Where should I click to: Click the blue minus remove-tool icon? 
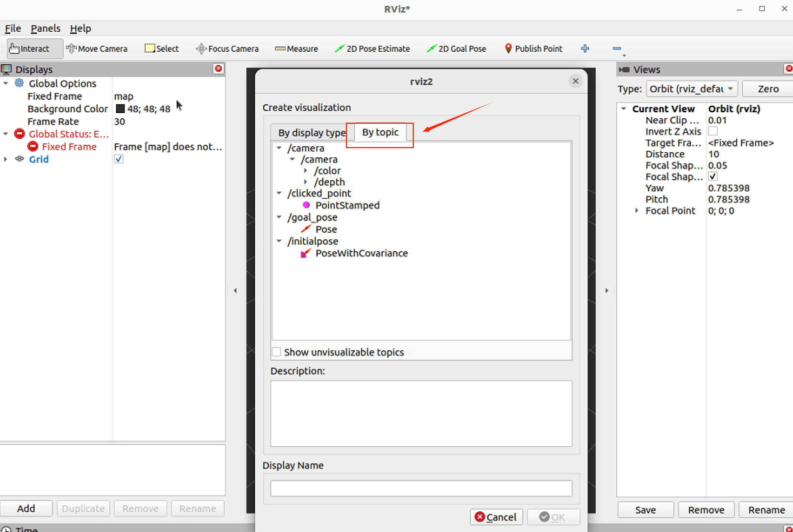coord(616,48)
